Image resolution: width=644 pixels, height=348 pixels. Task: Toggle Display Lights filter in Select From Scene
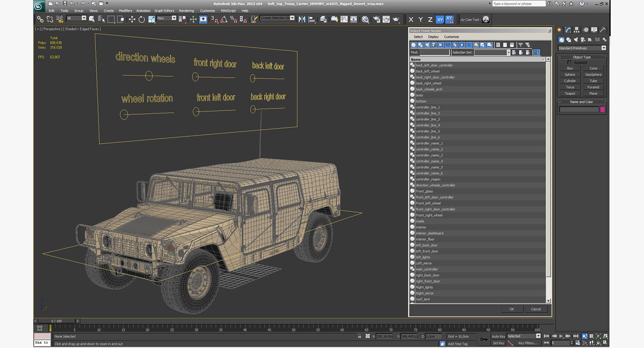click(x=427, y=45)
